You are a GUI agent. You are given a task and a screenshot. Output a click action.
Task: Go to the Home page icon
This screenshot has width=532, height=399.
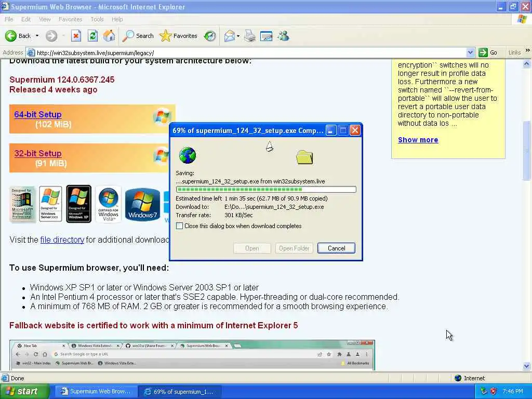click(109, 36)
